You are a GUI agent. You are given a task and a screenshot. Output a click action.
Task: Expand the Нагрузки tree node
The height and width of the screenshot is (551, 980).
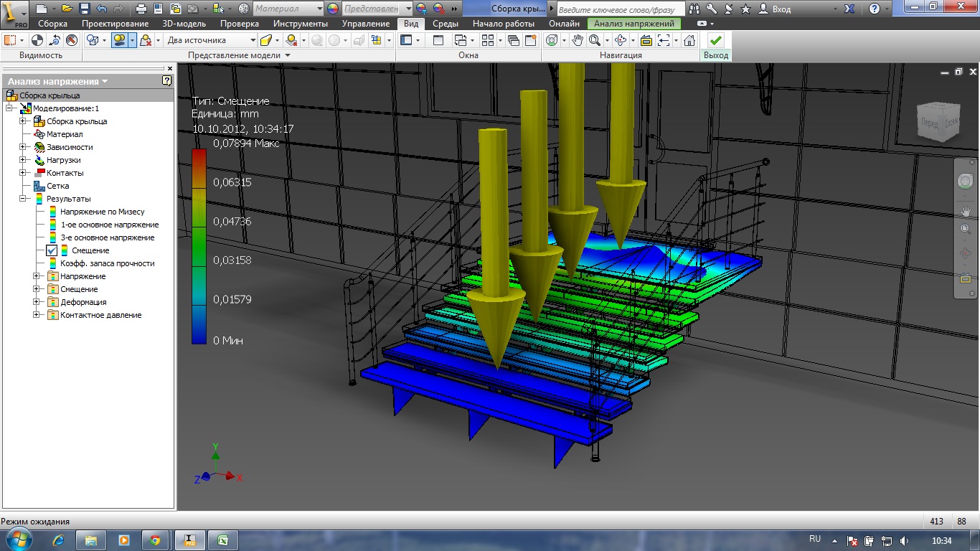point(23,160)
